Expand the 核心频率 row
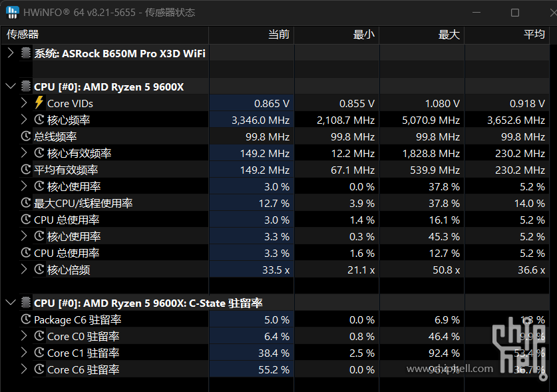The image size is (557, 392). tap(24, 120)
